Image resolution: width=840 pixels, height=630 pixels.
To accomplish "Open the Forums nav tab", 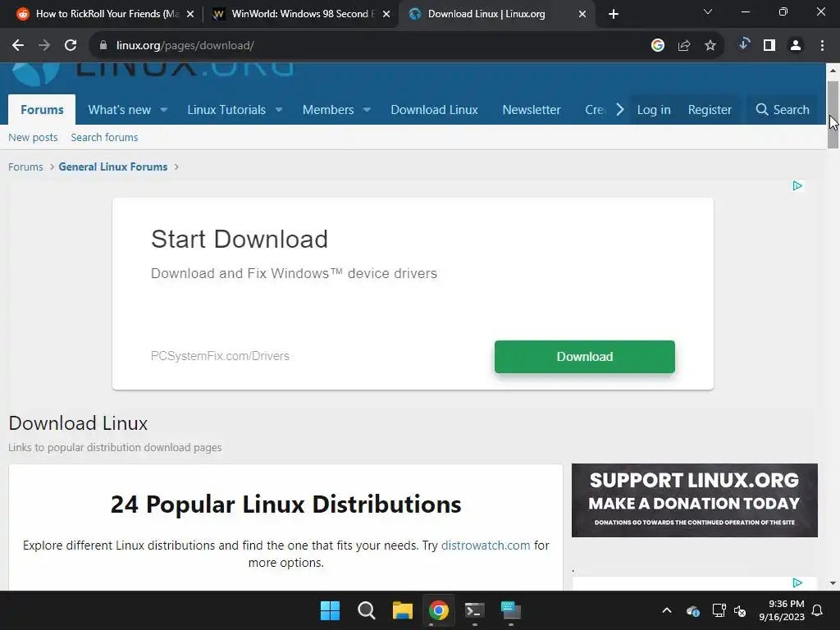I will coord(42,110).
